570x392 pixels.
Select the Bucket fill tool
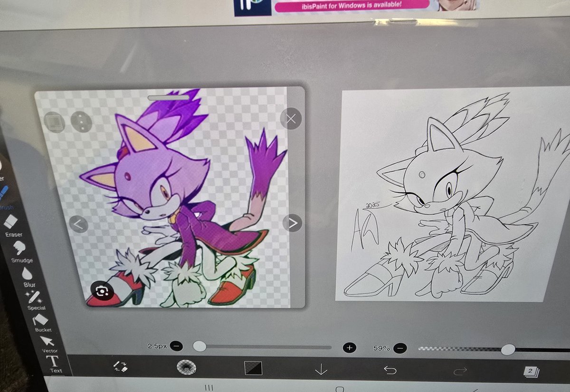tap(41, 323)
